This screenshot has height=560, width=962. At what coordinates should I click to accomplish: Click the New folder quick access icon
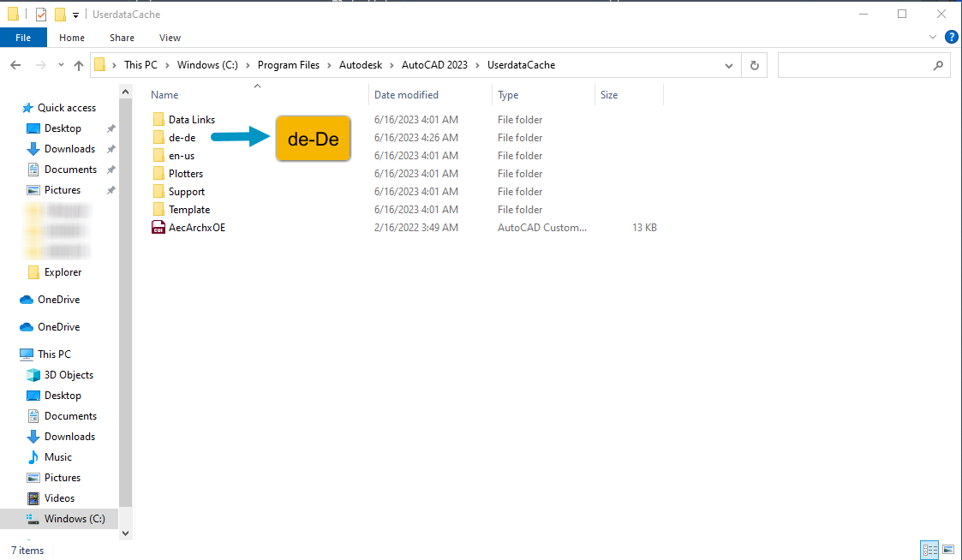(x=58, y=14)
